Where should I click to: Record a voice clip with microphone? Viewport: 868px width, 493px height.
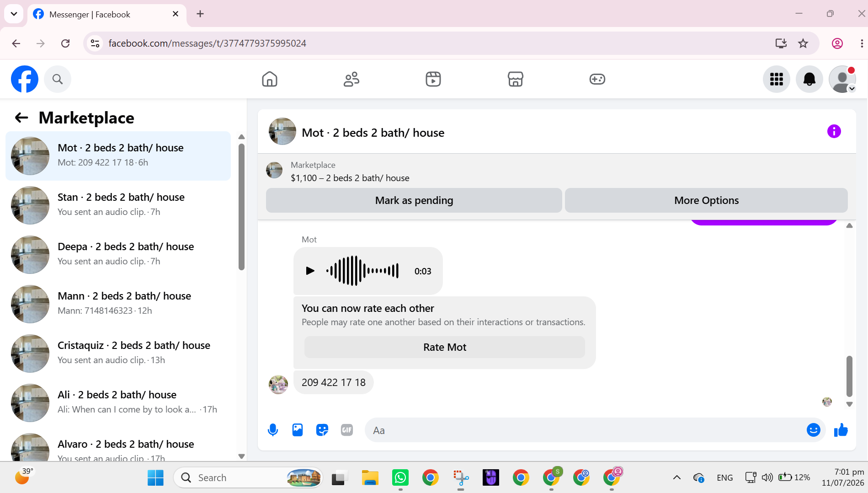[273, 430]
